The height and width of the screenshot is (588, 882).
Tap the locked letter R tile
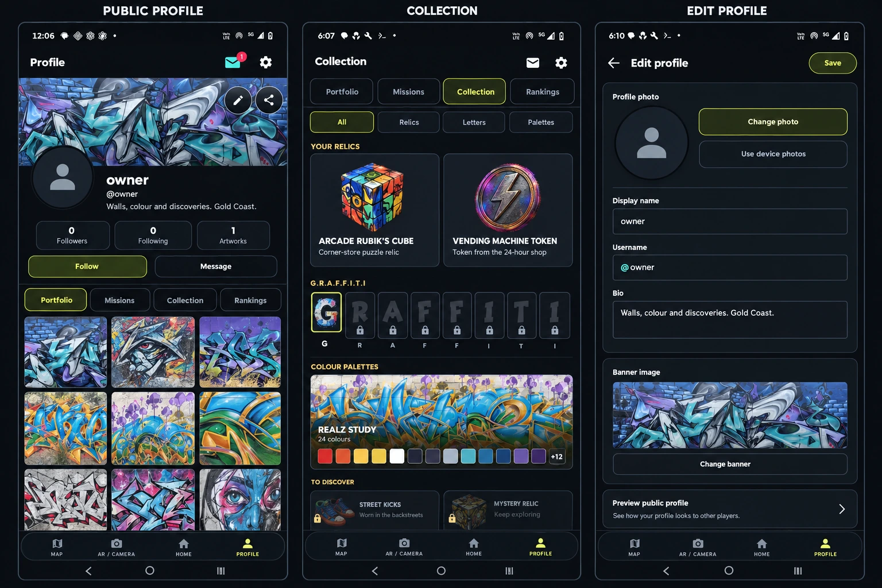[360, 315]
